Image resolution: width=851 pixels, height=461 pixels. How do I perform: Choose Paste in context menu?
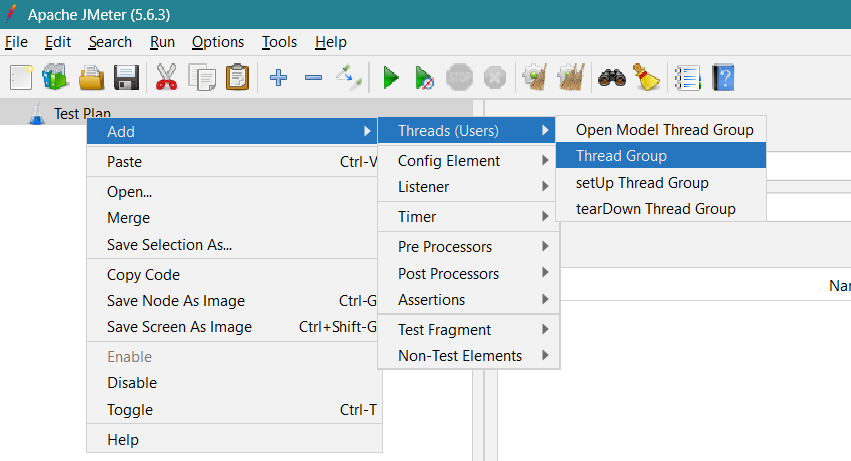click(232, 162)
